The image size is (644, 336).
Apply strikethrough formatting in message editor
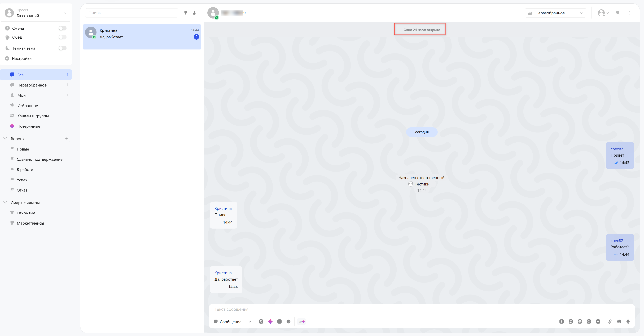[580, 321]
